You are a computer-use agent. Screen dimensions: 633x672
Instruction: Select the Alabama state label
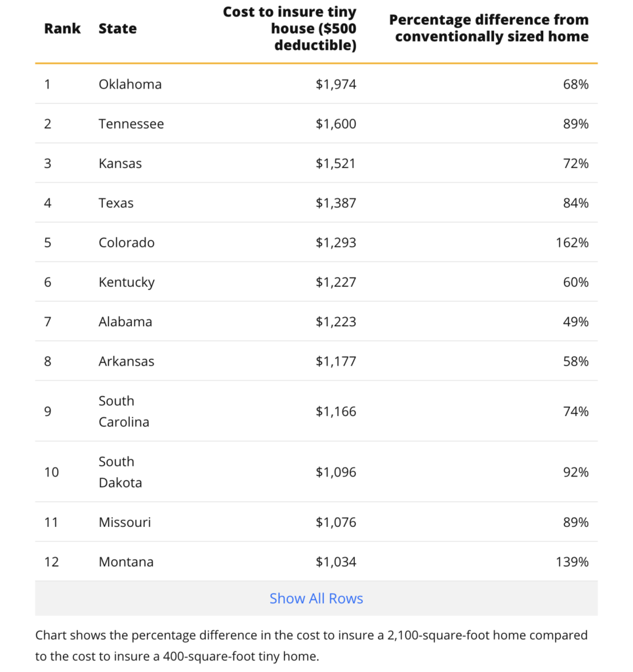(125, 322)
